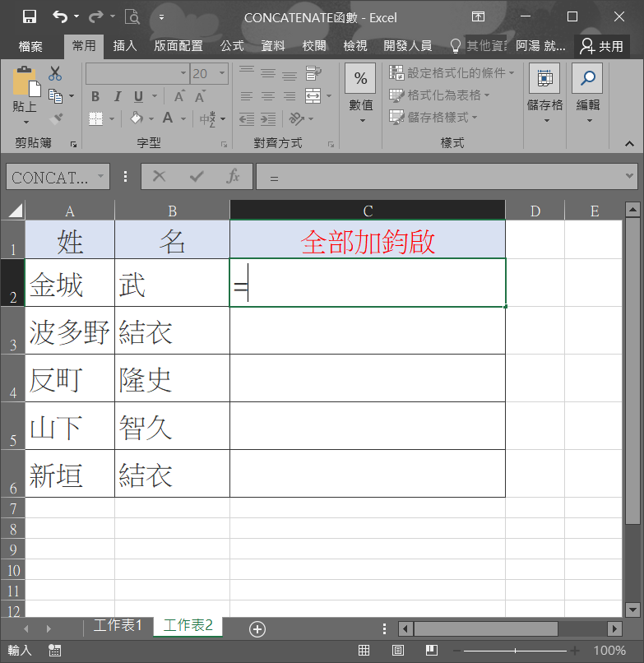Open the font size dropdown showing 20

[222, 73]
